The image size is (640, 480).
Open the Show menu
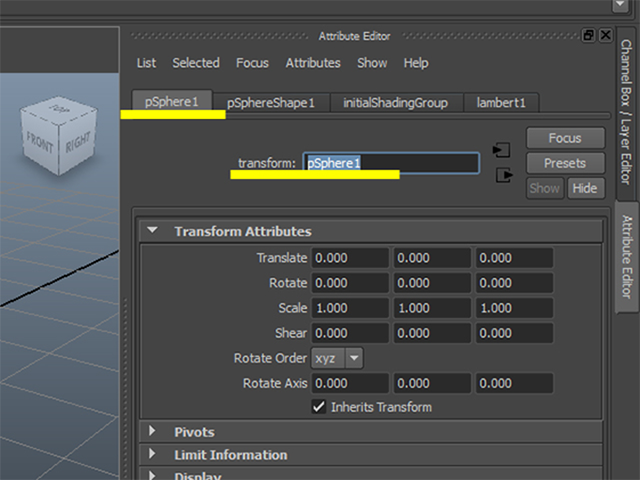[x=372, y=63]
